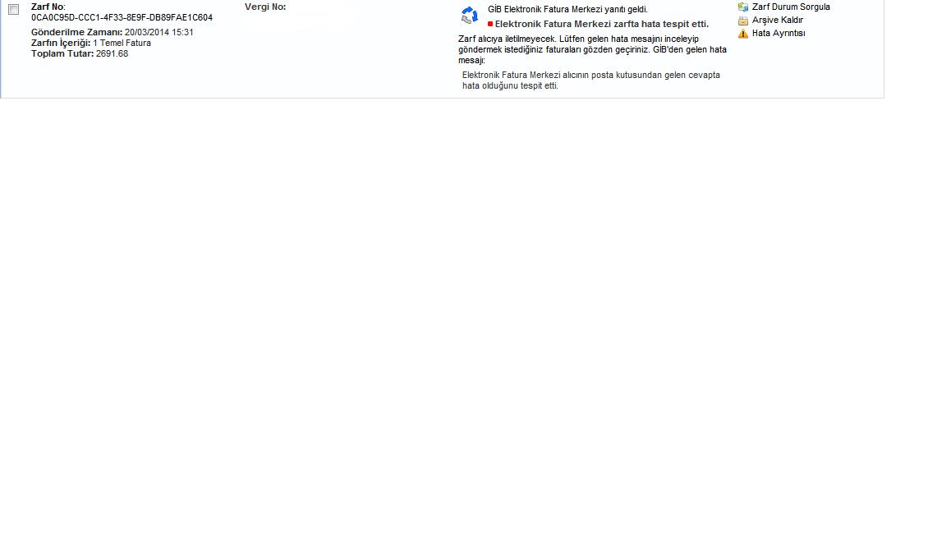Click the Toplam Tutar value 2691.68
This screenshot has height=560, width=951.
point(113,53)
